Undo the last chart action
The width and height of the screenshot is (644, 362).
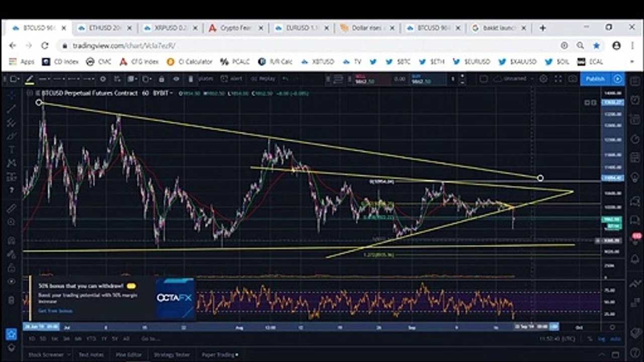click(x=285, y=79)
